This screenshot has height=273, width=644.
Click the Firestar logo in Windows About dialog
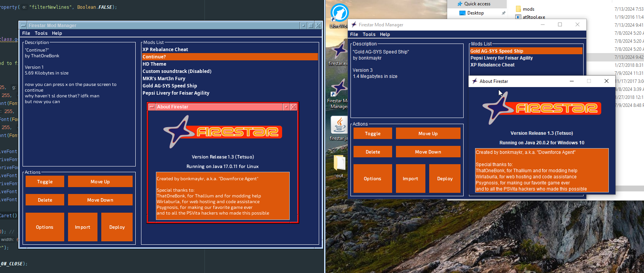542,108
